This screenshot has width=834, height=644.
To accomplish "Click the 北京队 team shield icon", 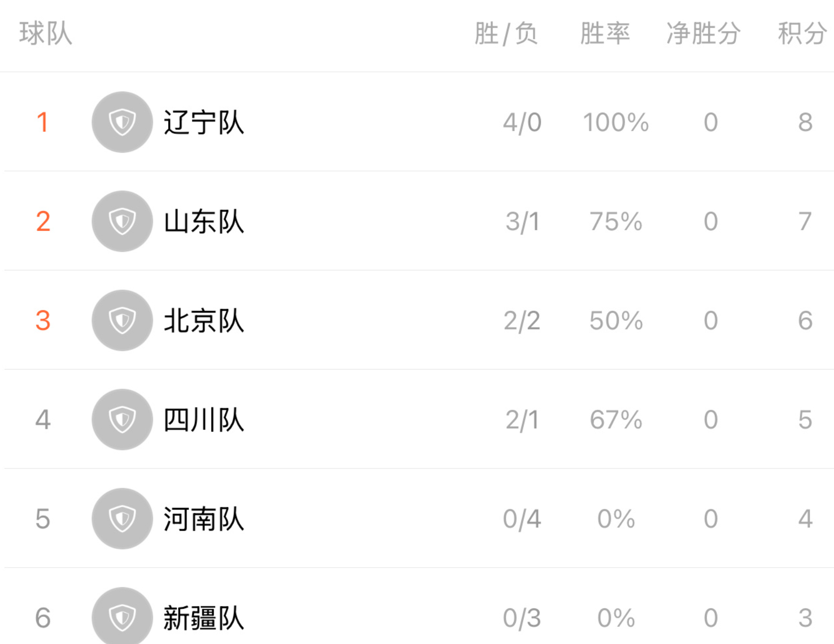I will point(122,320).
